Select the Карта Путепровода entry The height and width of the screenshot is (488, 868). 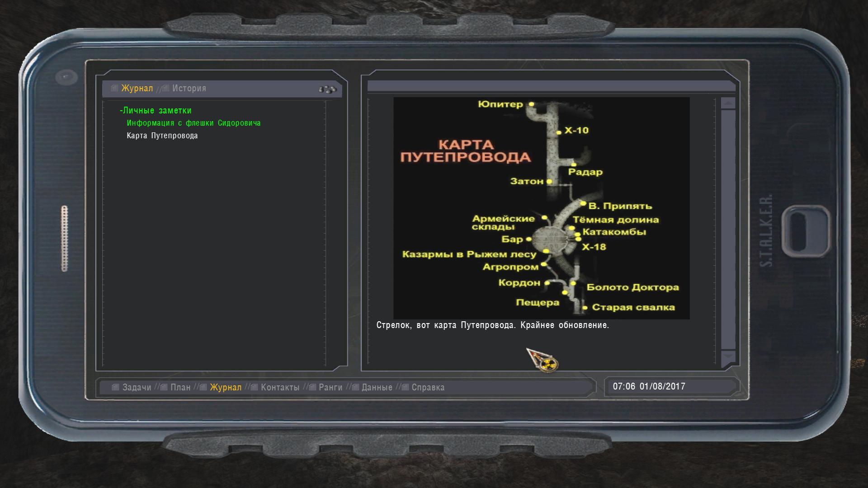click(x=162, y=136)
